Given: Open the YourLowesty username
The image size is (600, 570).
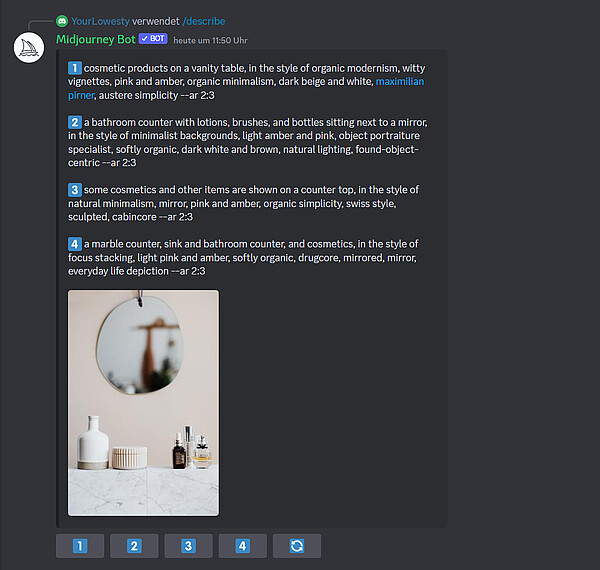Looking at the screenshot, I should [100, 21].
